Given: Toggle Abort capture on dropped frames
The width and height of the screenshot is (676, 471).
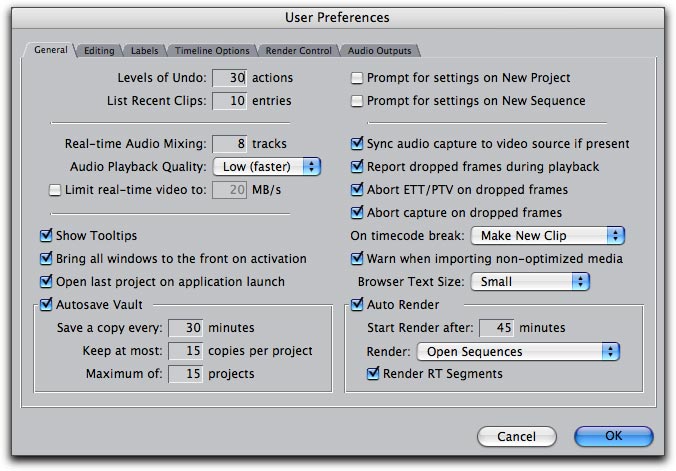Looking at the screenshot, I should (358, 212).
